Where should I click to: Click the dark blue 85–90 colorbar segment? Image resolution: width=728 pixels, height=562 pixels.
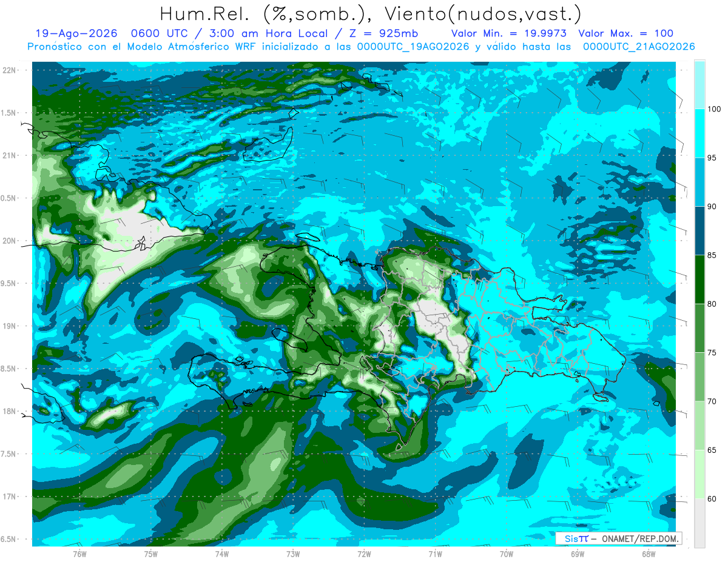coord(699,231)
